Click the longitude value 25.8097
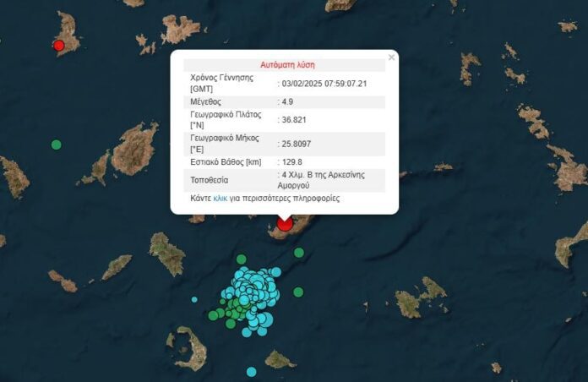Viewport: 588px width, 382px height. click(x=296, y=142)
